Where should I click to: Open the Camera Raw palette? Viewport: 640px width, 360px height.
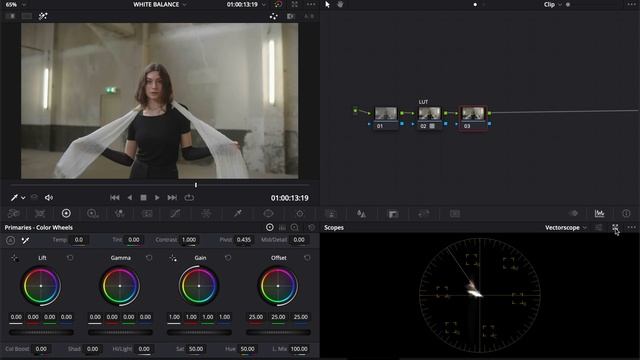(x=14, y=213)
